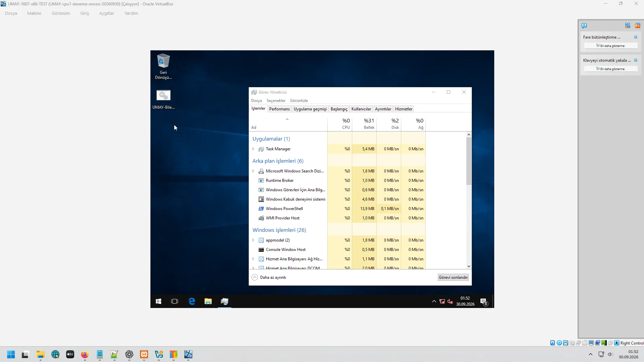
Task: Open the Başlangıç tab in Görev Yöneticisi
Action: coord(339,109)
